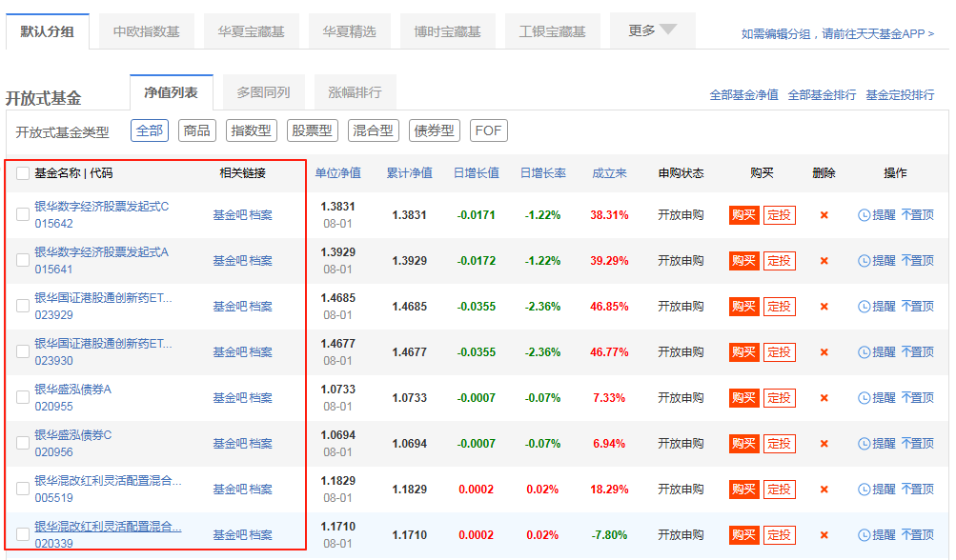
Task: Remove fund 005519 via the X icon
Action: [x=824, y=490]
